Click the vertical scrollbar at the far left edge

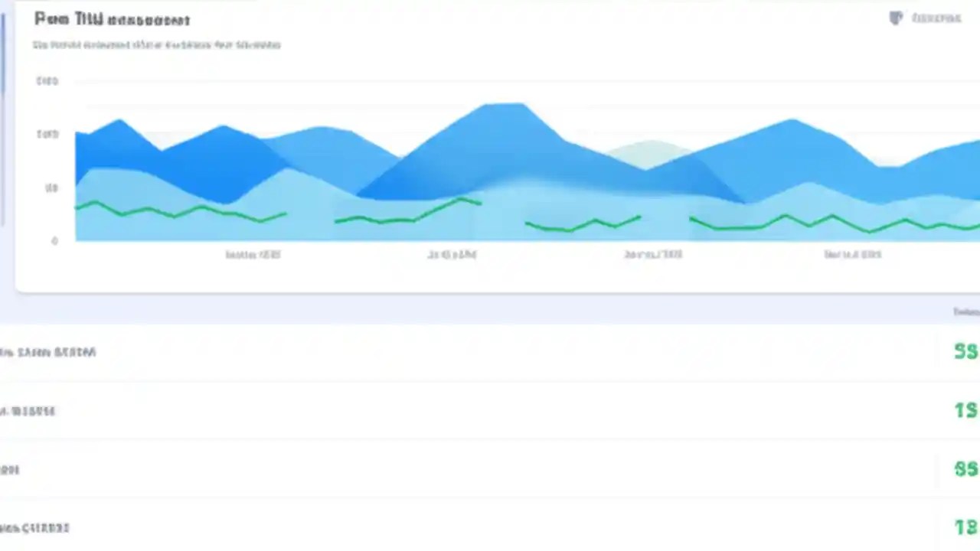tap(2, 153)
